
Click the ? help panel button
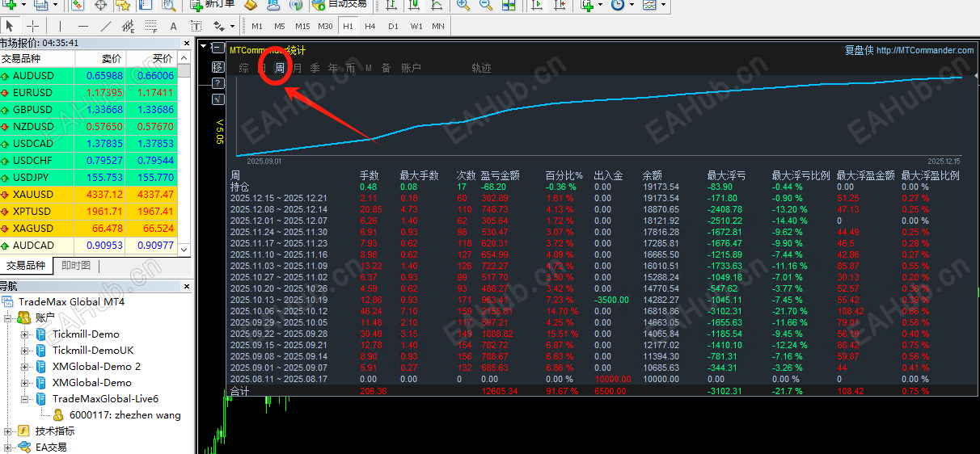point(218,83)
